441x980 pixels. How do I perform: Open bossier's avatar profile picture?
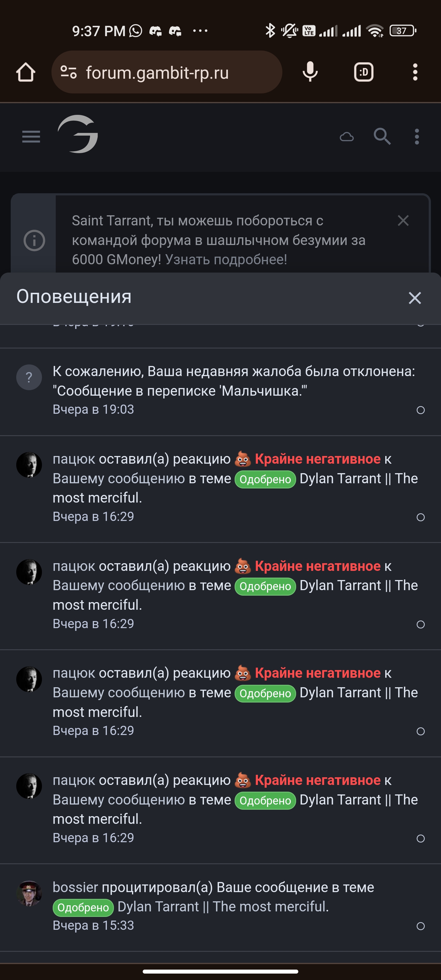pos(29,893)
